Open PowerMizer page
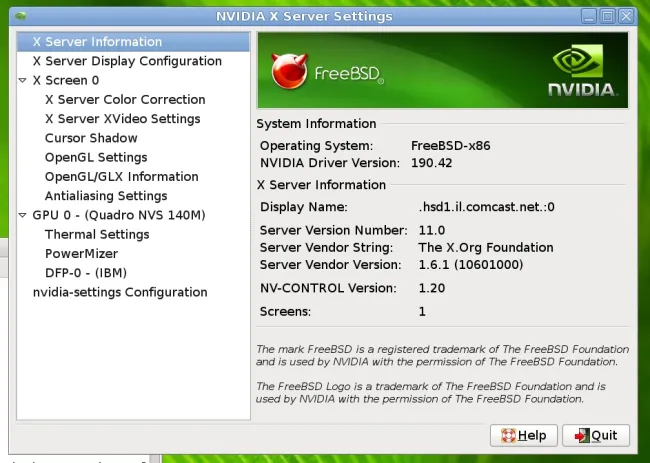 coord(81,254)
